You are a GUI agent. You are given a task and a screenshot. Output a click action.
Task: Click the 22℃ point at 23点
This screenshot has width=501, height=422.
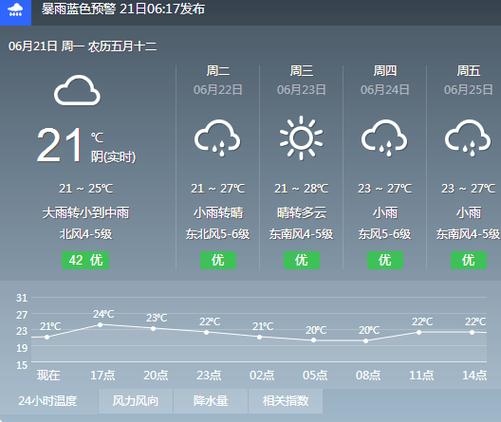click(x=206, y=332)
